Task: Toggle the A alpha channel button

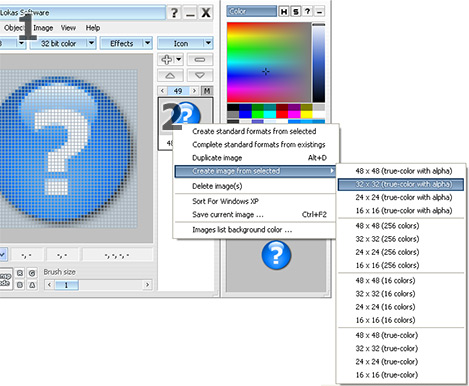Action: (32, 285)
